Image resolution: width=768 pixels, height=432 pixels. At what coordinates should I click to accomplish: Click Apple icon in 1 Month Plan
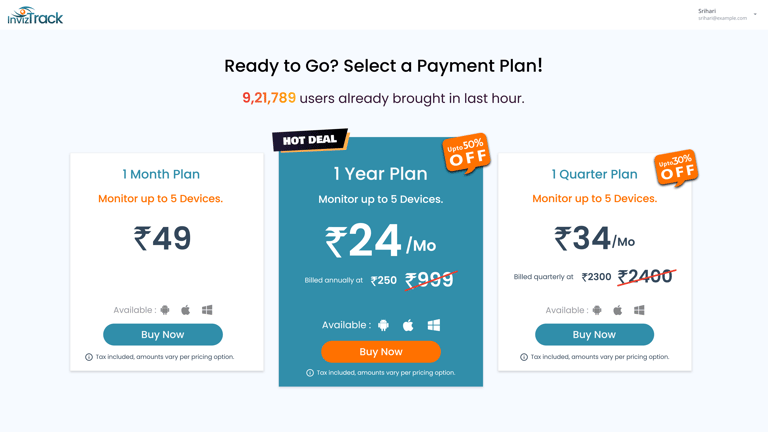[x=186, y=310]
